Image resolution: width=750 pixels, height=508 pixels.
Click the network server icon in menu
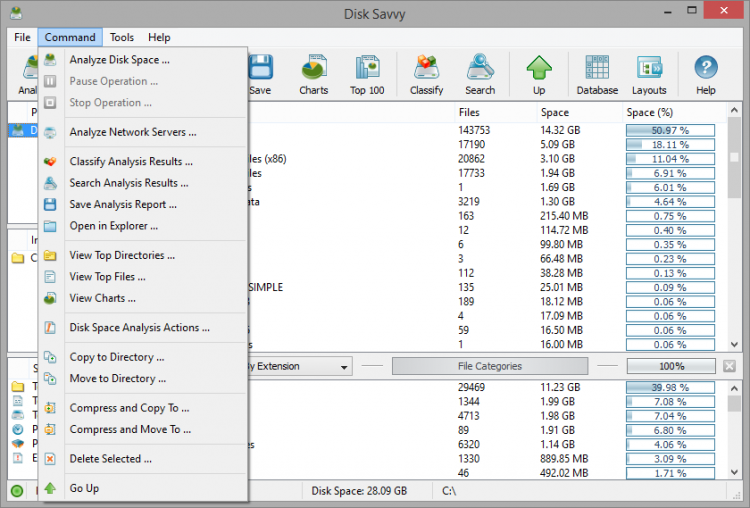50,132
